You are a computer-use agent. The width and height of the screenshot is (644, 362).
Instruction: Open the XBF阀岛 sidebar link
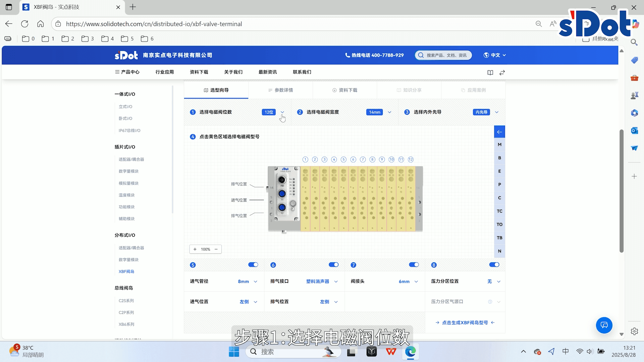126,271
